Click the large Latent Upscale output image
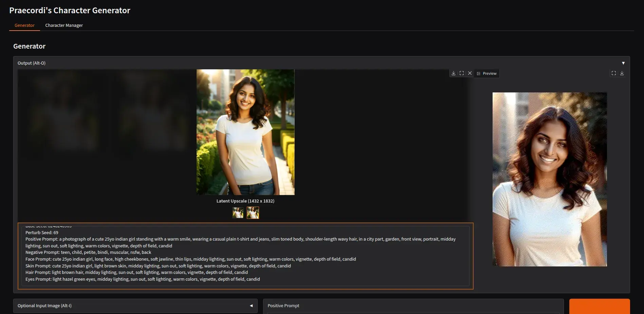Viewport: 644px width, 314px height. click(245, 132)
